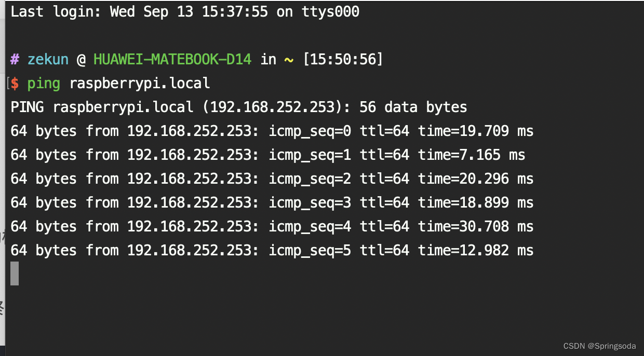The width and height of the screenshot is (644, 356).
Task: Click the icmp_seq=0 output line
Action: (x=272, y=131)
